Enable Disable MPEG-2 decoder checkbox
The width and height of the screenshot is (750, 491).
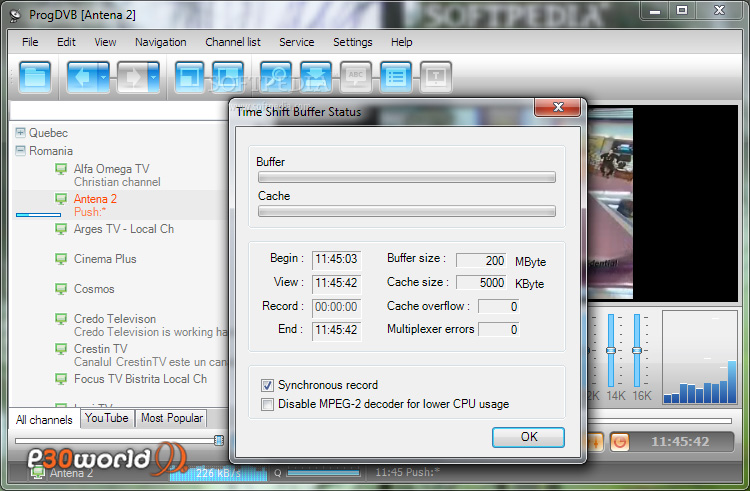click(x=267, y=404)
